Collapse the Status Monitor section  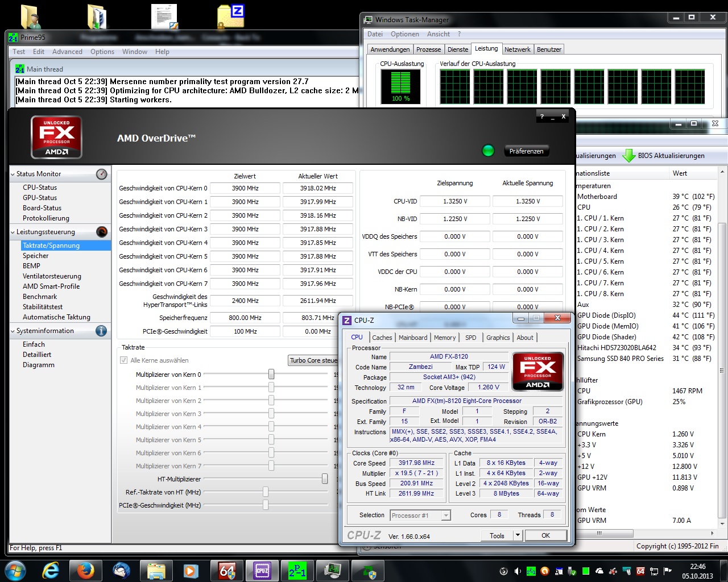click(x=13, y=174)
